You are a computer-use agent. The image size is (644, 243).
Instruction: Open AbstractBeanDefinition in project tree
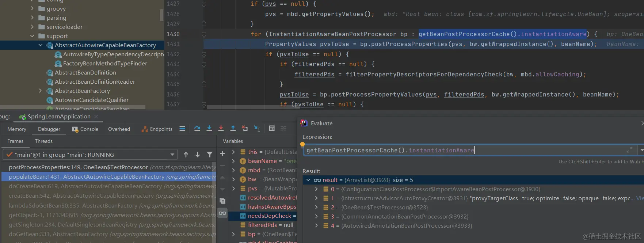click(85, 72)
